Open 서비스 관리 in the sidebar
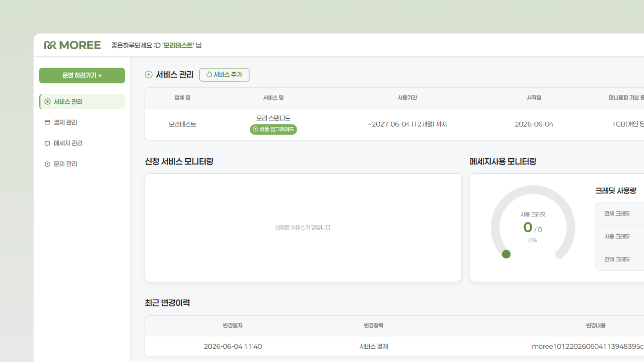 click(x=82, y=102)
